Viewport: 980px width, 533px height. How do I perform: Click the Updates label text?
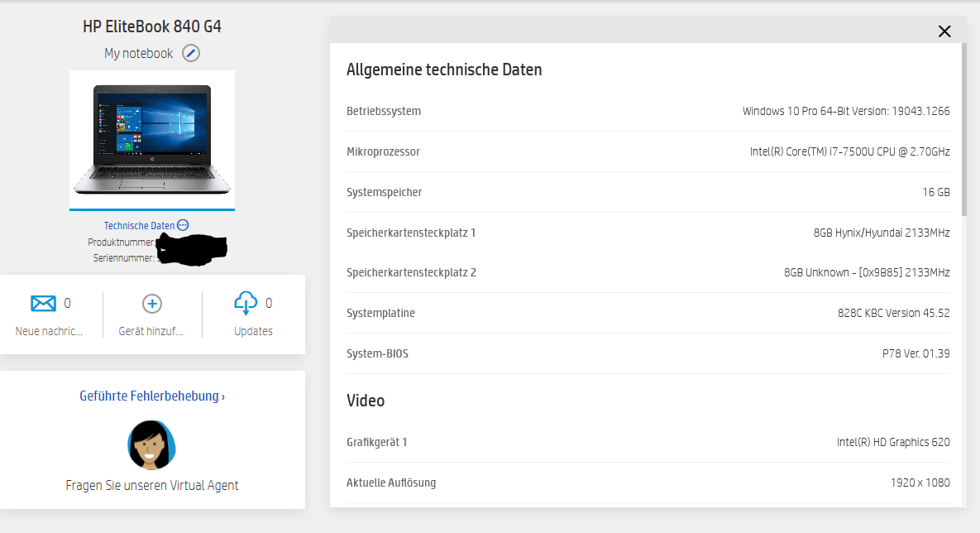pyautogui.click(x=253, y=331)
